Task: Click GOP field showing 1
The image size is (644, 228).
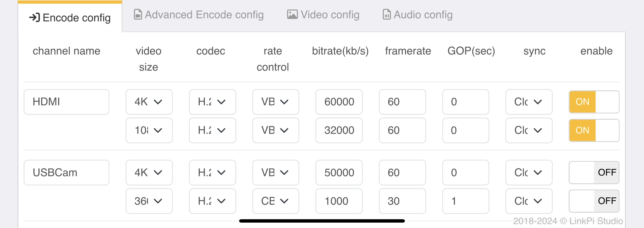Action: click(465, 201)
